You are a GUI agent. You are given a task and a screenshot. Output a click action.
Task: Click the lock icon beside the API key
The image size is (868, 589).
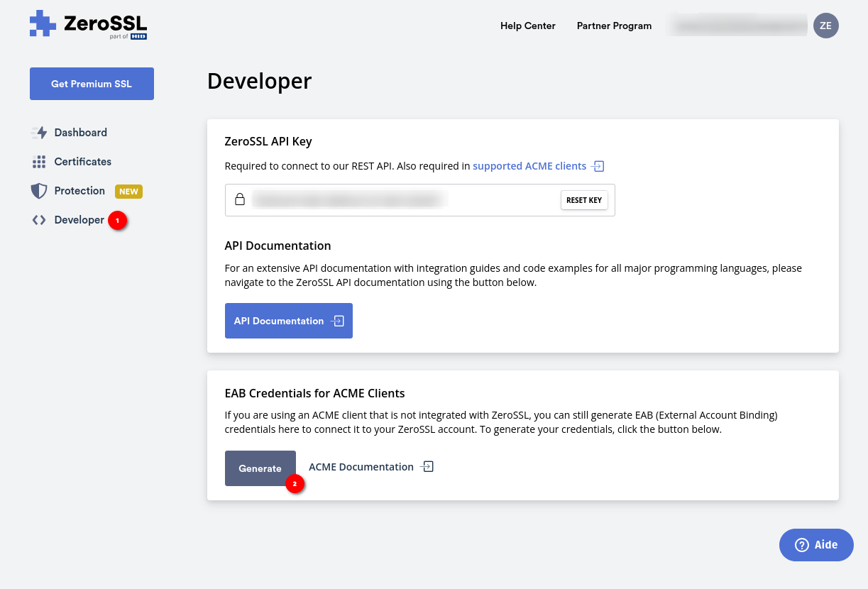click(x=240, y=199)
